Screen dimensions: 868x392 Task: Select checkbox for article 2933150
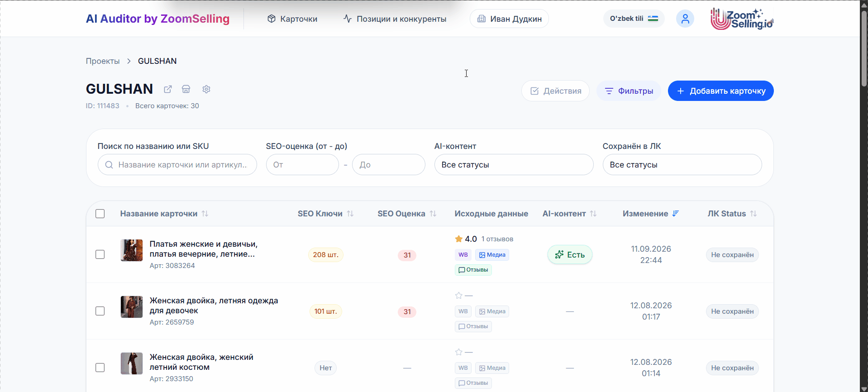(x=100, y=368)
